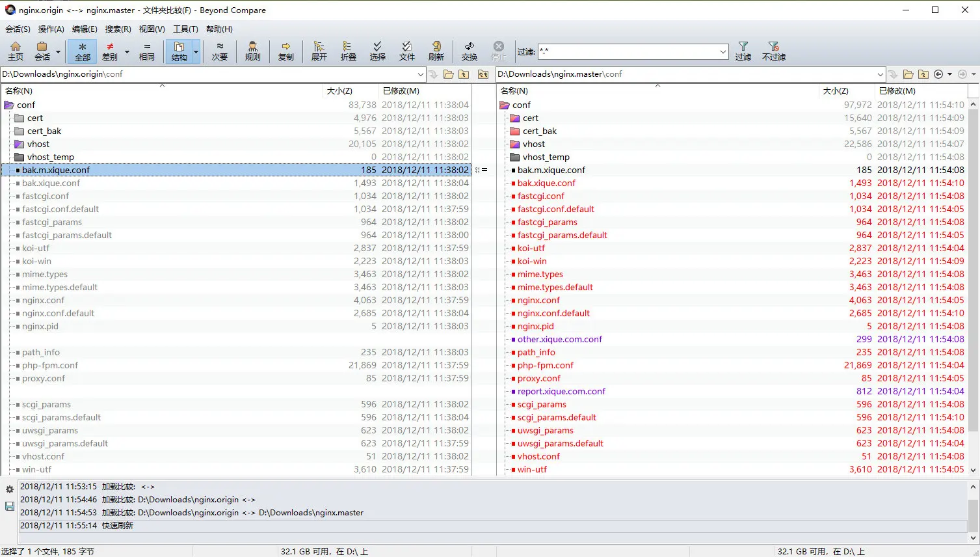Image resolution: width=980 pixels, height=557 pixels.
Task: Click the right pane back arrow
Action: tap(938, 74)
